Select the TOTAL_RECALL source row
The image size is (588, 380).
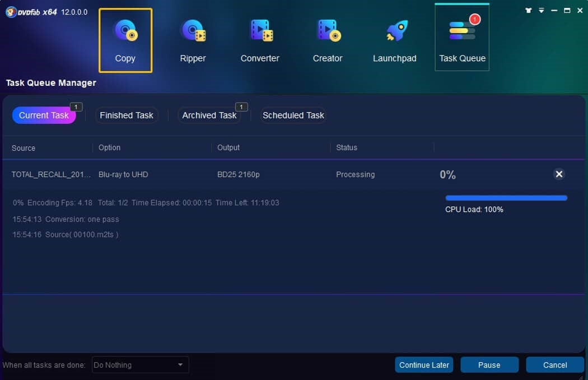pos(51,175)
